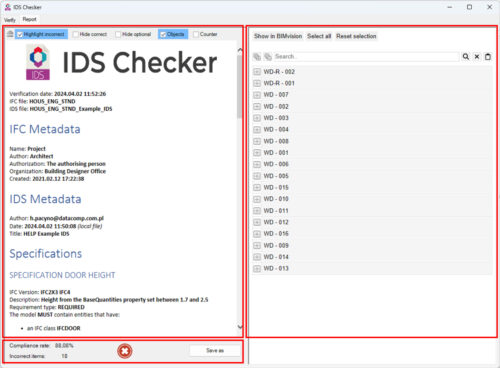The height and width of the screenshot is (368, 500).
Task: Select the WD - 009 row label
Action: [x=276, y=246]
